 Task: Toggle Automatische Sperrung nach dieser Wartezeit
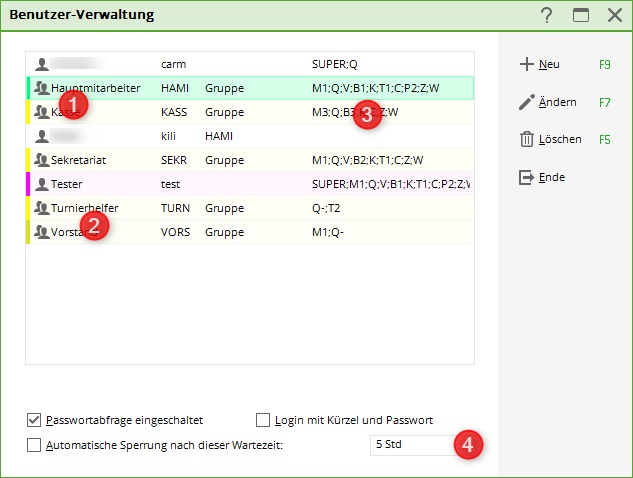pos(34,445)
